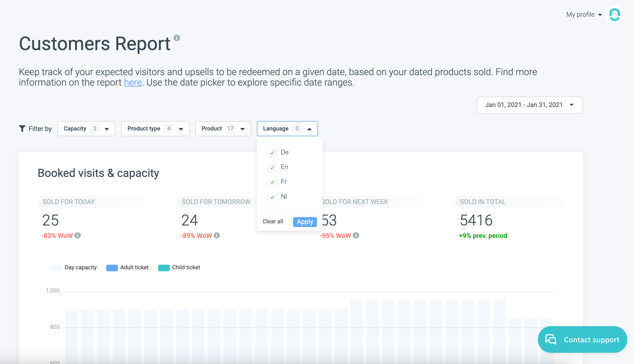Screen dimensions: 634x364
Task: Open the Capacity filter dropdown
Action: (86, 129)
